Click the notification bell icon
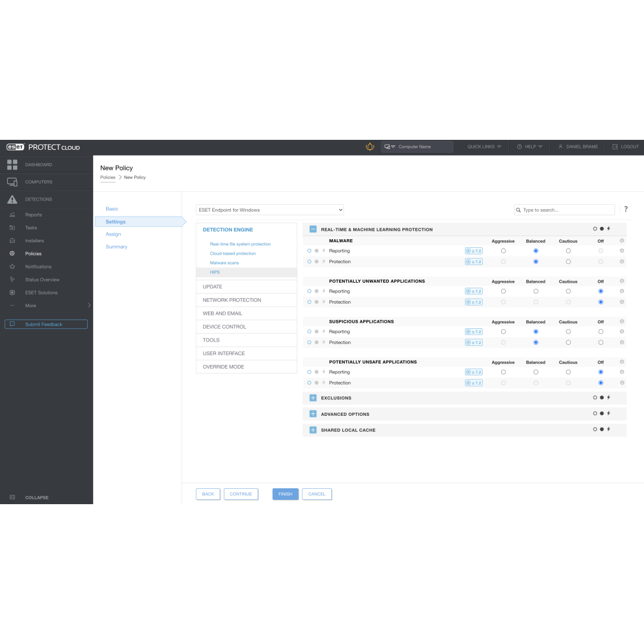644x644 pixels. pyautogui.click(x=370, y=147)
